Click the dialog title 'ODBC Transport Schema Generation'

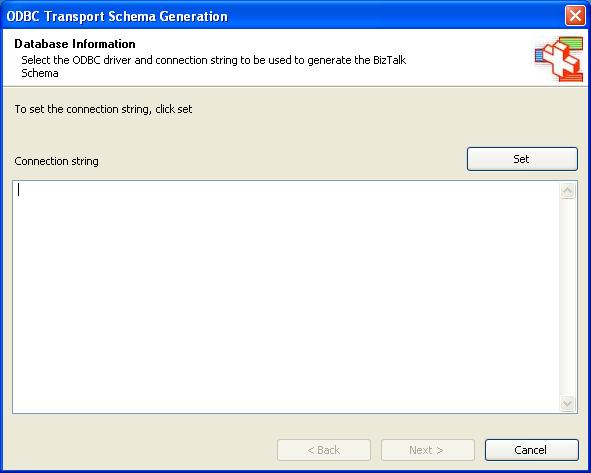pyautogui.click(x=117, y=17)
